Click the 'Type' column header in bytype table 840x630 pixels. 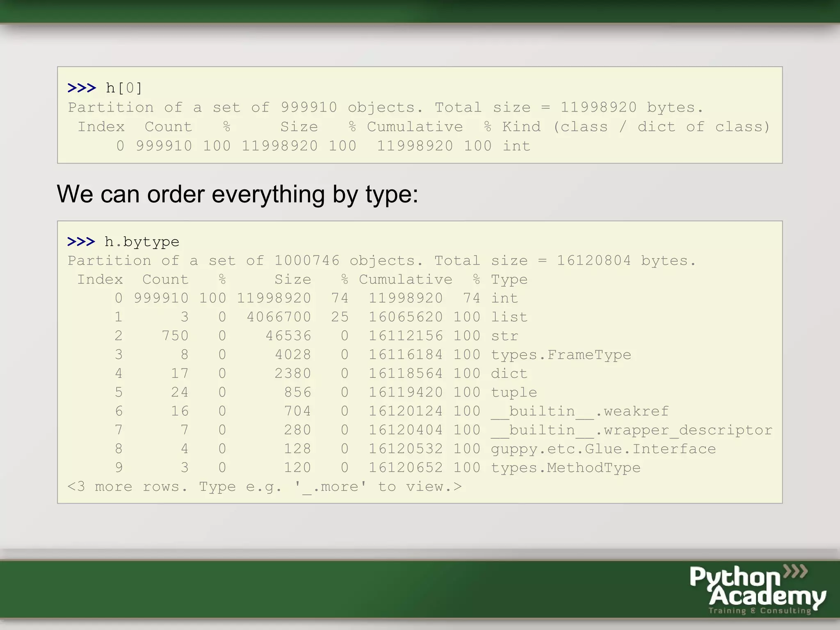click(509, 279)
